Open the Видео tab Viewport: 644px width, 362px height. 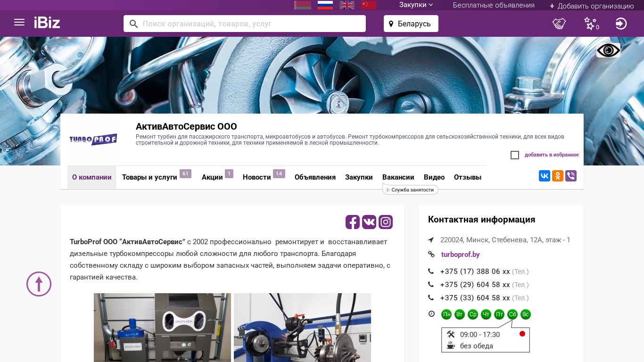click(434, 177)
